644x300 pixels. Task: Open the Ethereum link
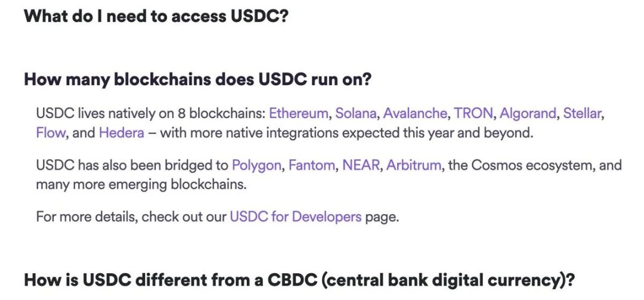[x=298, y=113]
